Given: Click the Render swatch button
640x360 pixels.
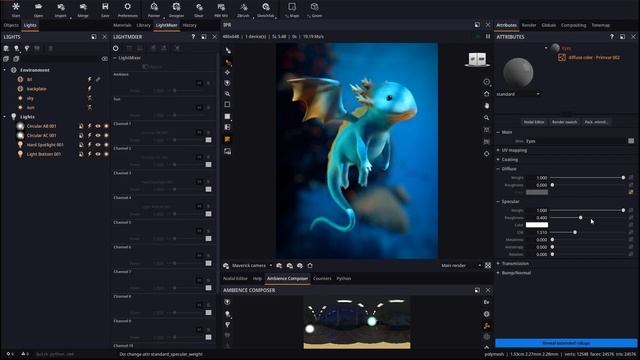Looking at the screenshot, I should (x=564, y=122).
